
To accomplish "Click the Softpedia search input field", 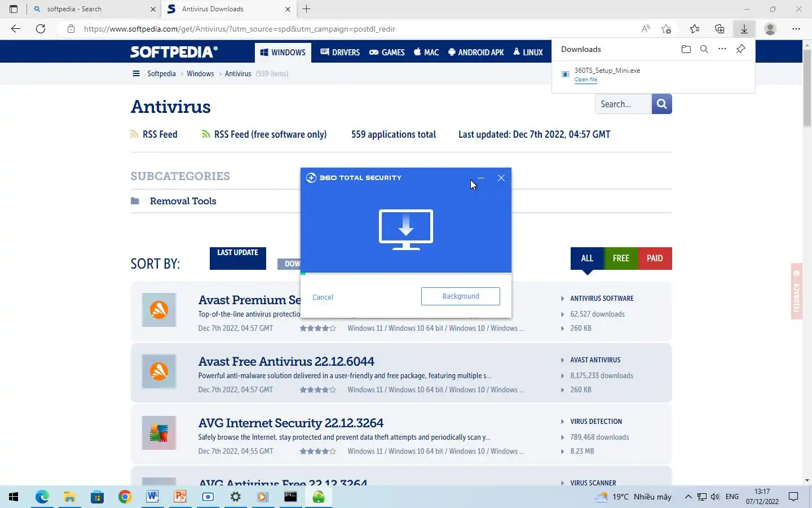I will [623, 104].
